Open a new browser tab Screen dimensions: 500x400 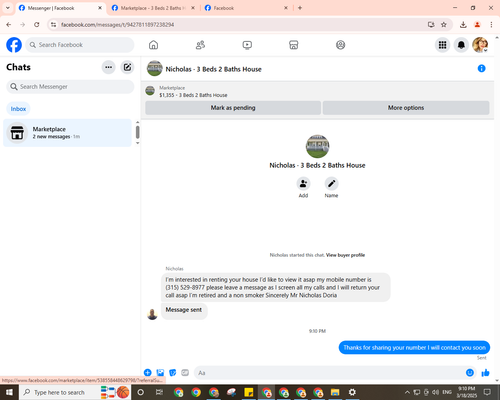pyautogui.click(x=300, y=8)
